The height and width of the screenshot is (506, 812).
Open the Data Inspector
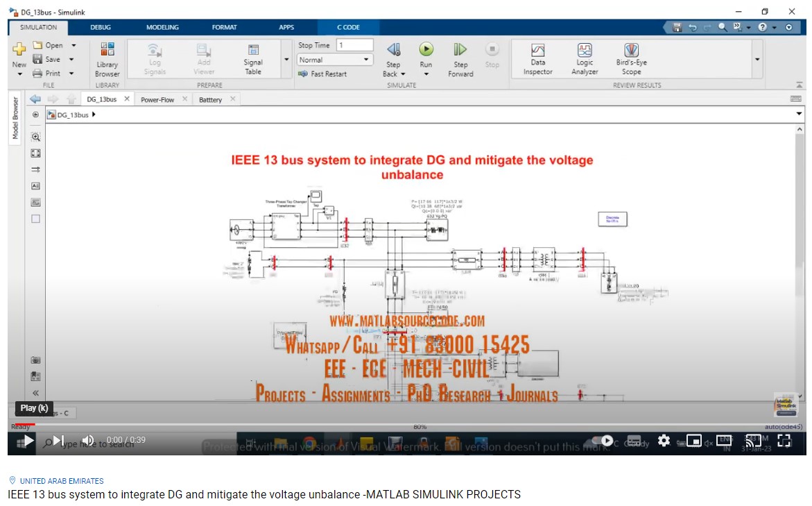pyautogui.click(x=537, y=59)
